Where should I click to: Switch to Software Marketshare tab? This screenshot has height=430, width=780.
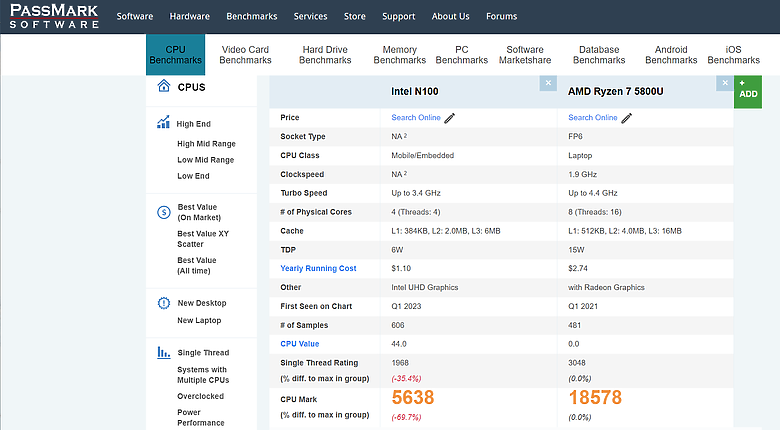point(525,55)
